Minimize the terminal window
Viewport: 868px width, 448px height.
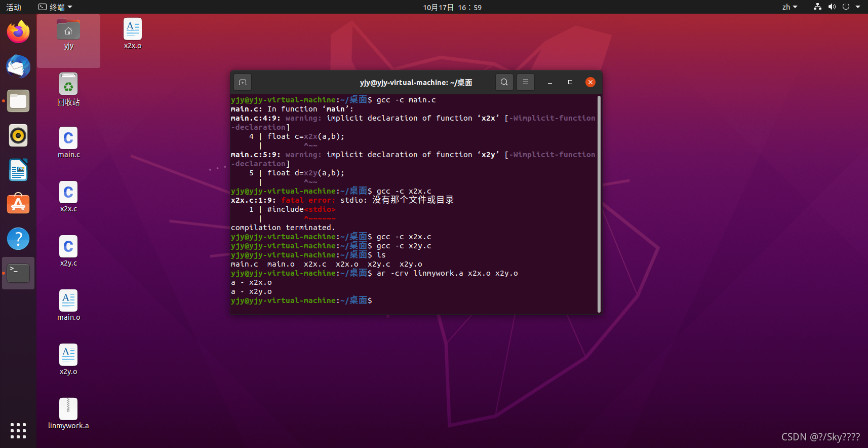[x=550, y=82]
